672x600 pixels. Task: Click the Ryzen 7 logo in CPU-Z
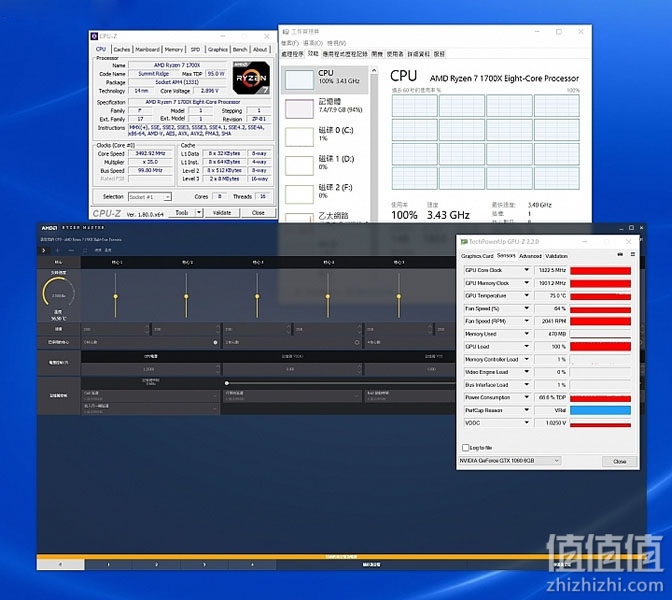(251, 78)
